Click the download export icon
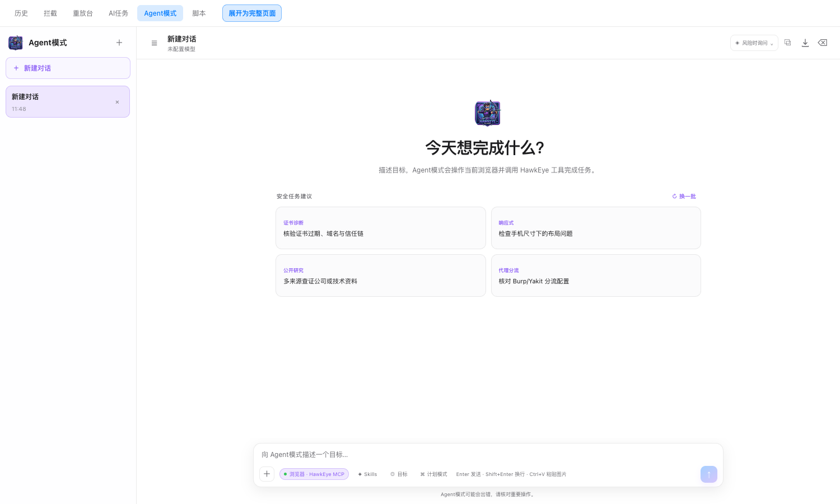This screenshot has height=504, width=840. 805,43
